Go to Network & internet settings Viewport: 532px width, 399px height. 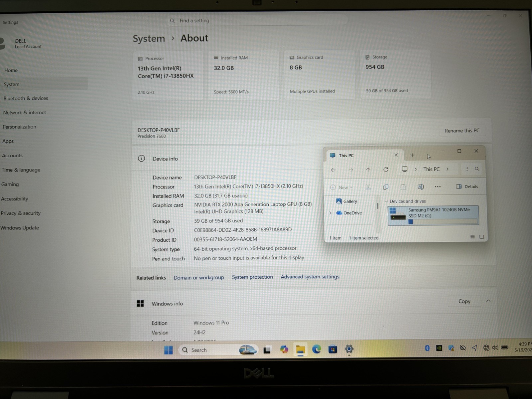(24, 113)
